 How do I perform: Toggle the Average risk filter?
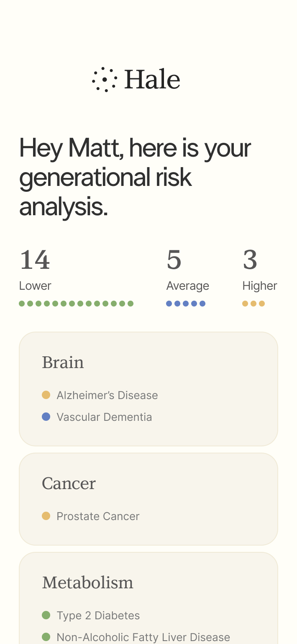click(x=187, y=286)
